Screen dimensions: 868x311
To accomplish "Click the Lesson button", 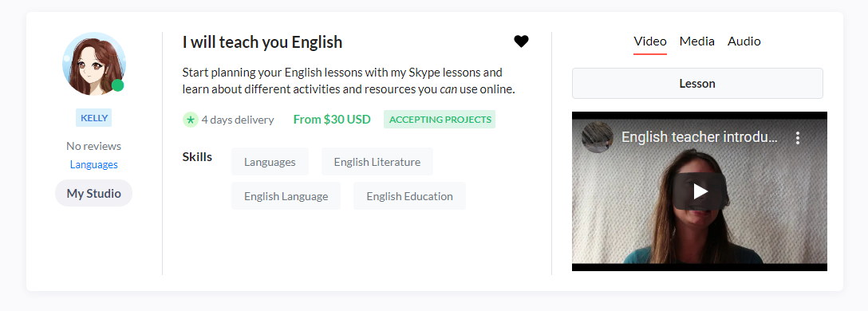I will pyautogui.click(x=697, y=84).
